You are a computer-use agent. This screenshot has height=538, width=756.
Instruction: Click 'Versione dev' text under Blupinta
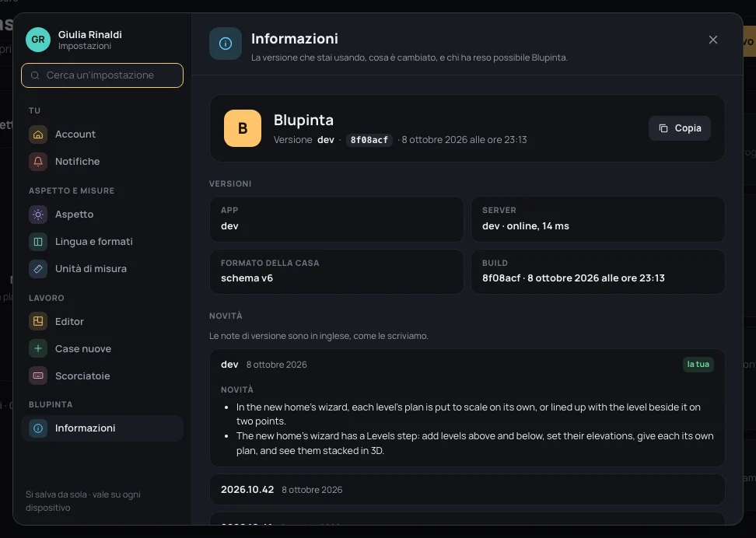tap(304, 140)
